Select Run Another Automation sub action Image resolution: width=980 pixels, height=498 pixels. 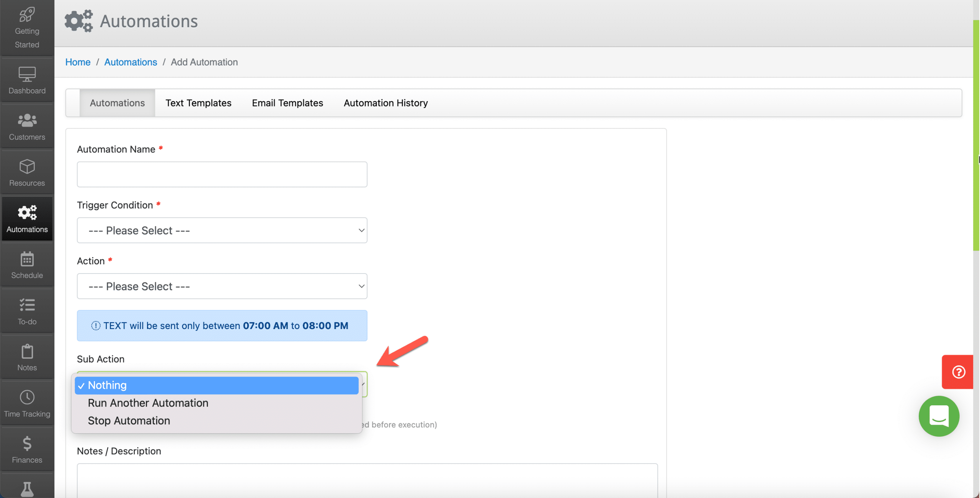(x=148, y=403)
